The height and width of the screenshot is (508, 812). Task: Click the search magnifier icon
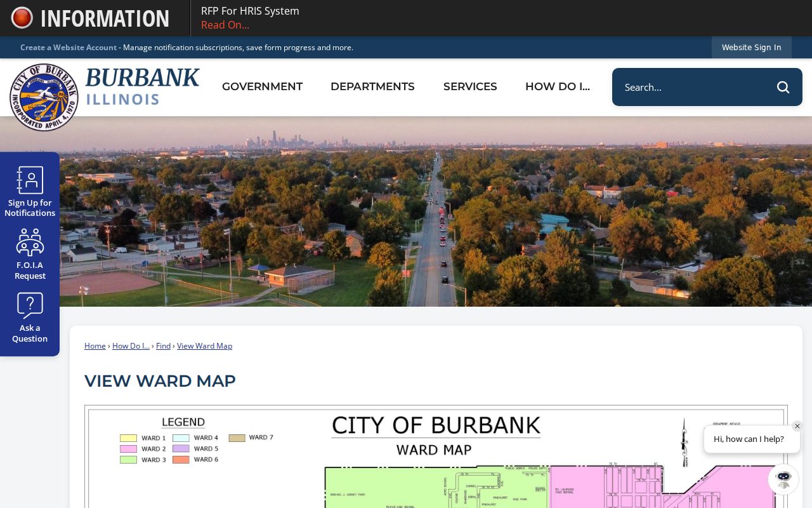click(783, 87)
